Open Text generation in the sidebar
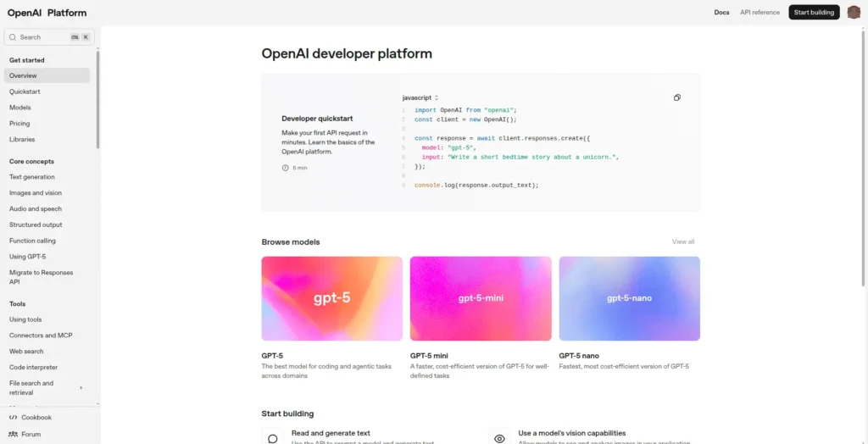The height and width of the screenshot is (444, 868). pos(31,177)
